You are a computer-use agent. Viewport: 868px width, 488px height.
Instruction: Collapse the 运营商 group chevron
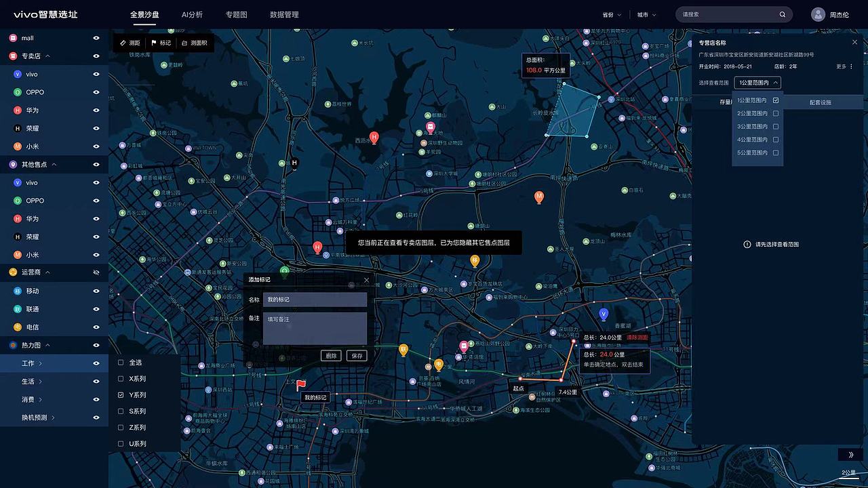47,272
